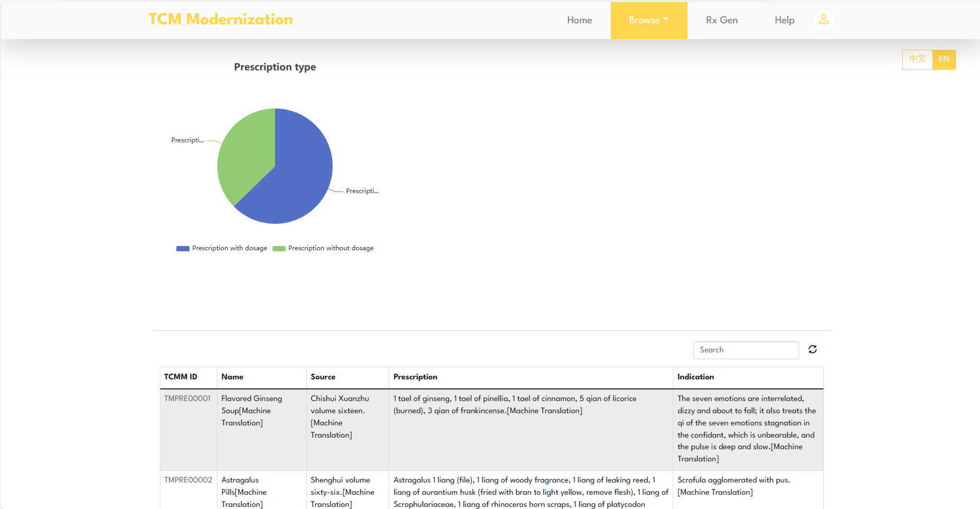
Task: Open the Help page
Action: 784,20
